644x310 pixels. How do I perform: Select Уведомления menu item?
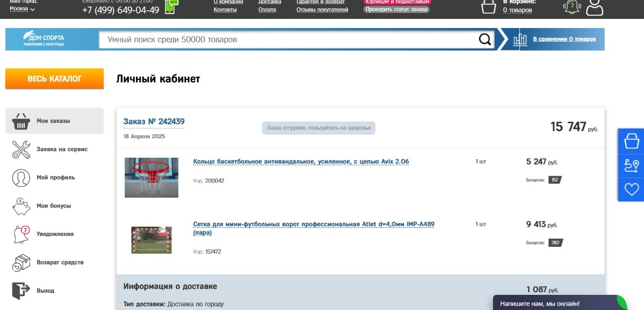click(x=55, y=234)
